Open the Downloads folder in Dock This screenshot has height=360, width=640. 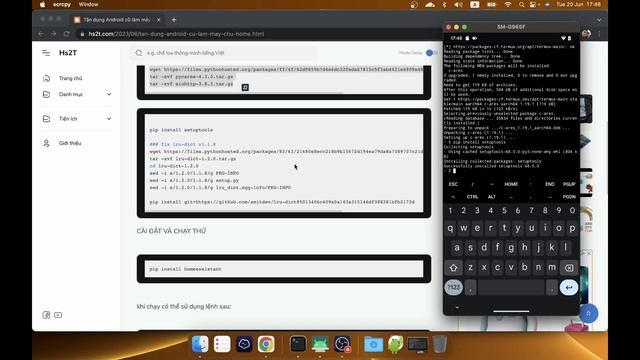click(373, 344)
